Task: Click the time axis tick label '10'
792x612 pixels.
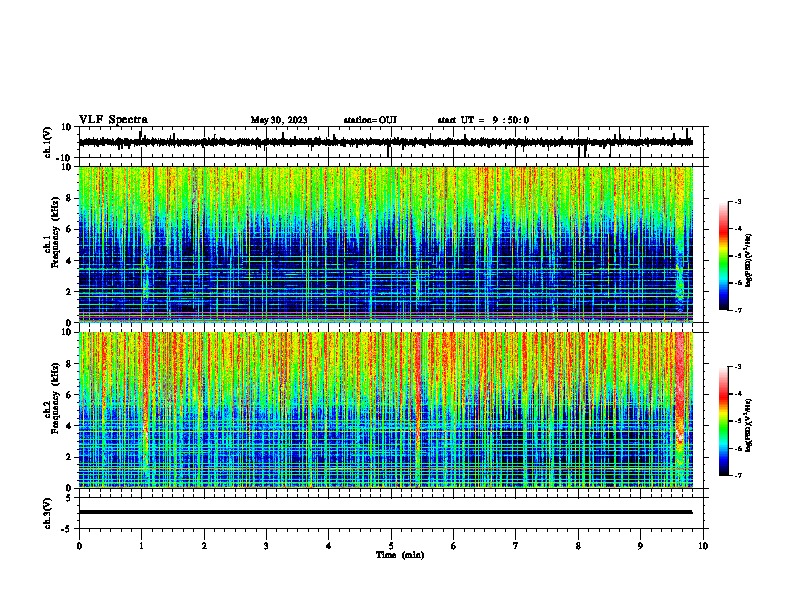Action: 703,546
